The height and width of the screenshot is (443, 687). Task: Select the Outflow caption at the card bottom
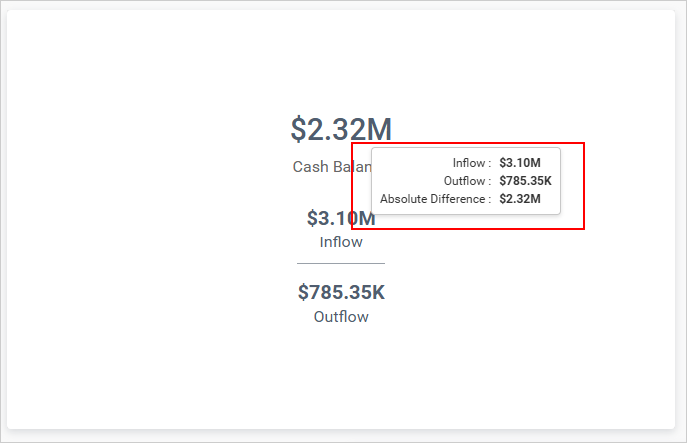pyautogui.click(x=341, y=317)
